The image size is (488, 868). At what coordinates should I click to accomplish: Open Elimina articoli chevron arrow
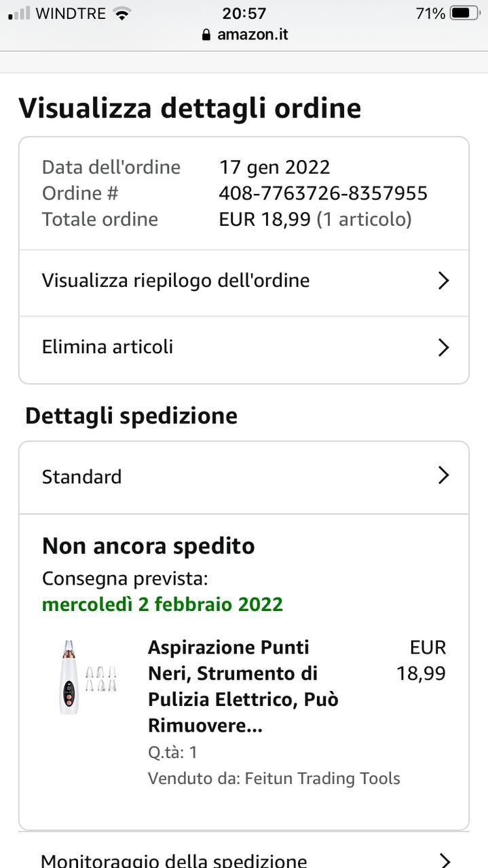tap(443, 347)
